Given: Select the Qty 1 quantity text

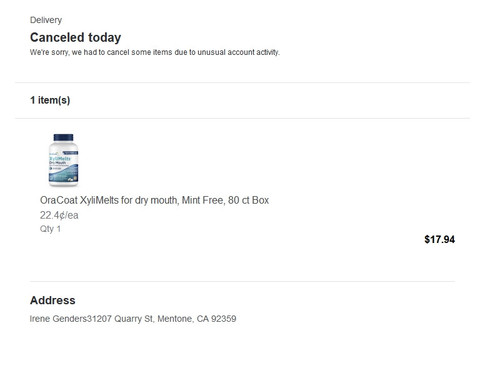Looking at the screenshot, I should [x=50, y=229].
